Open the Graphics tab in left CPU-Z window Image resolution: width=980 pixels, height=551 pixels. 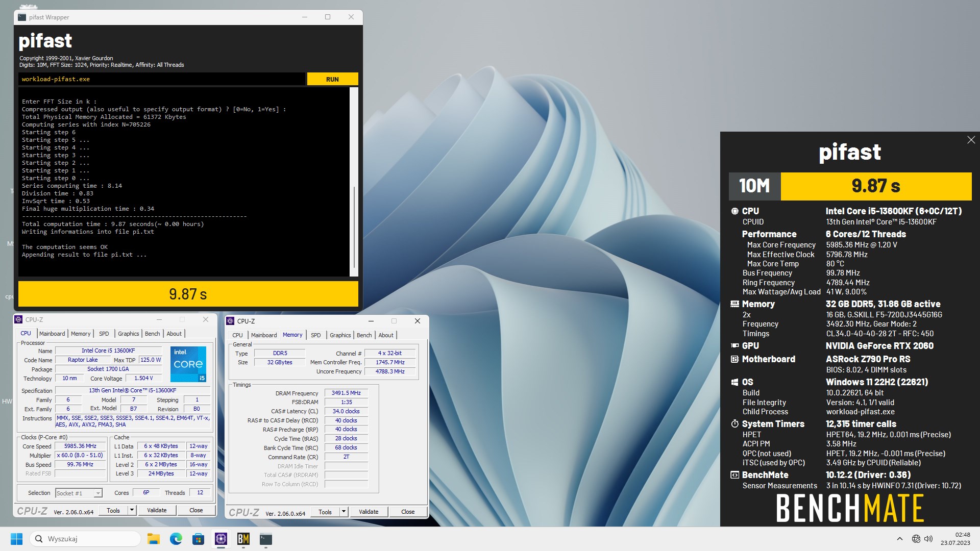129,334
